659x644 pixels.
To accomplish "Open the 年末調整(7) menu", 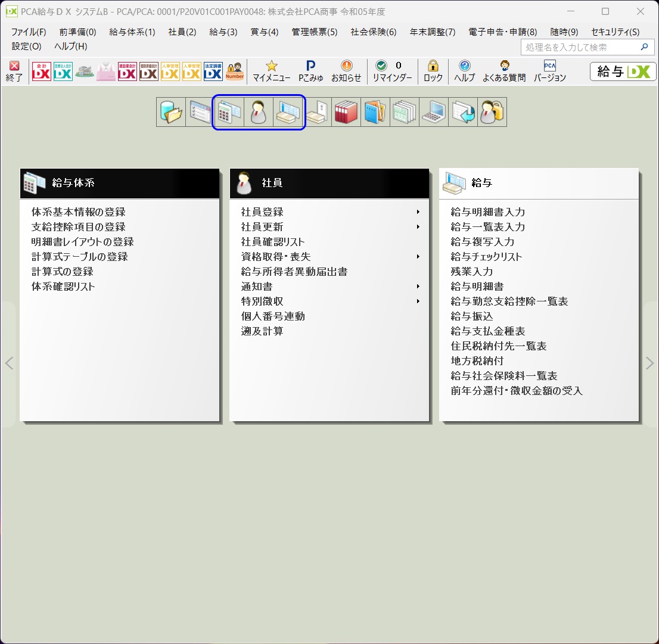I will click(433, 32).
